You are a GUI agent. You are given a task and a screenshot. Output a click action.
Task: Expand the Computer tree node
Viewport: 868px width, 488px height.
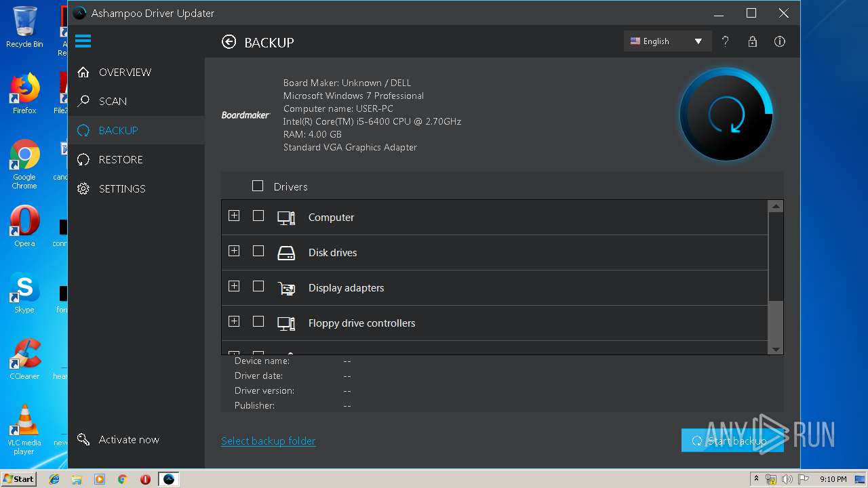234,216
